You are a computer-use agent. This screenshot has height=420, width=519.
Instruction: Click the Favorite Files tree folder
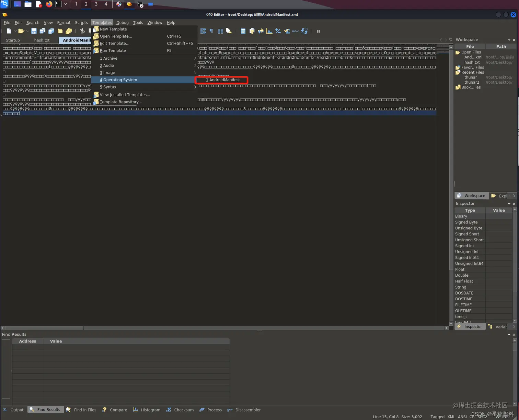coord(470,68)
